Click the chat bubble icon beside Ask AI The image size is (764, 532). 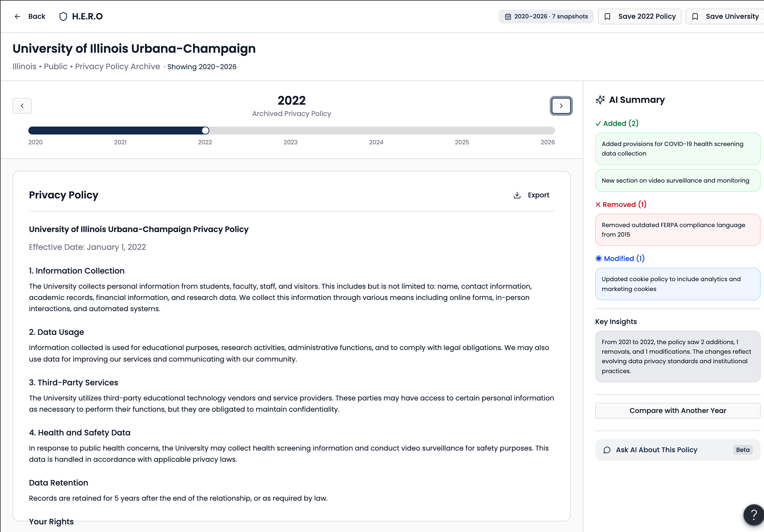pos(607,450)
